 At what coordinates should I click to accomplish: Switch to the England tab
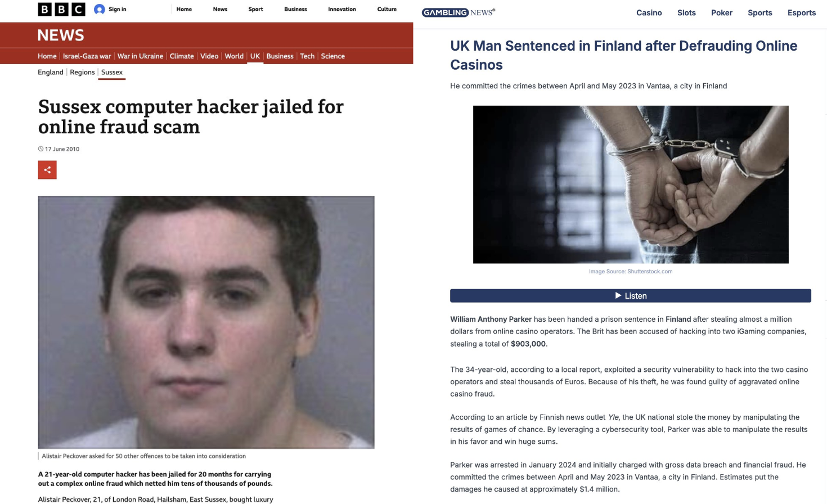click(x=50, y=72)
